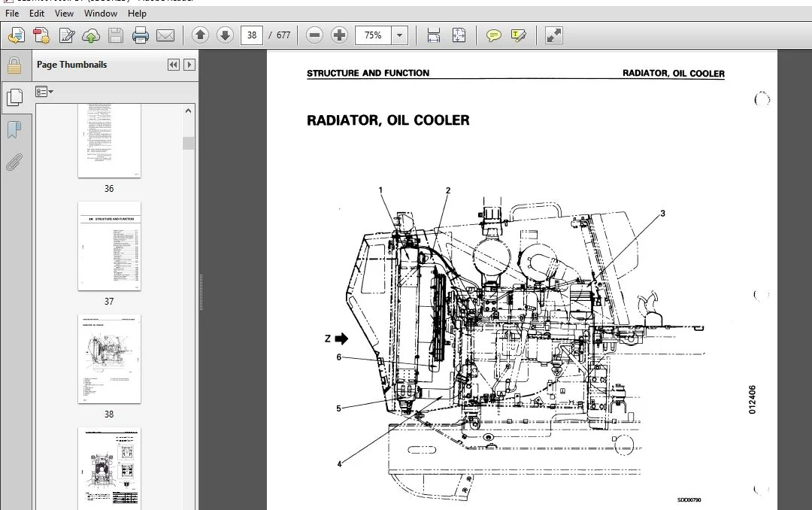Click the Z arrow label on diagram
Viewport: 812px width, 510px height.
336,339
